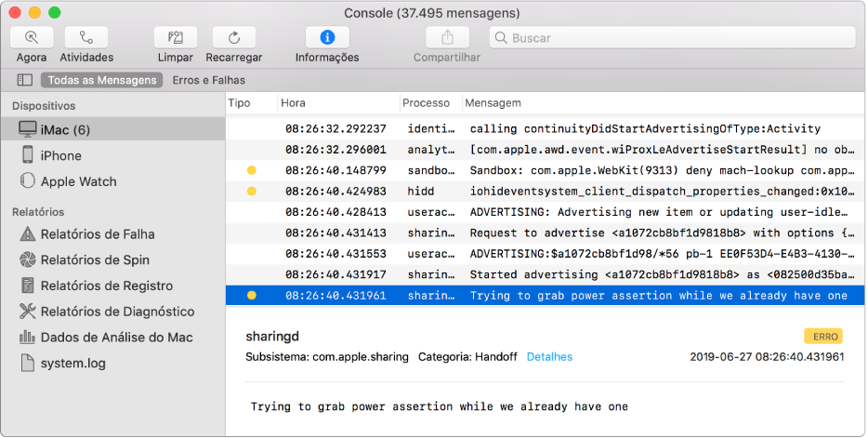
Task: Toggle the Informações panel button
Action: click(327, 37)
